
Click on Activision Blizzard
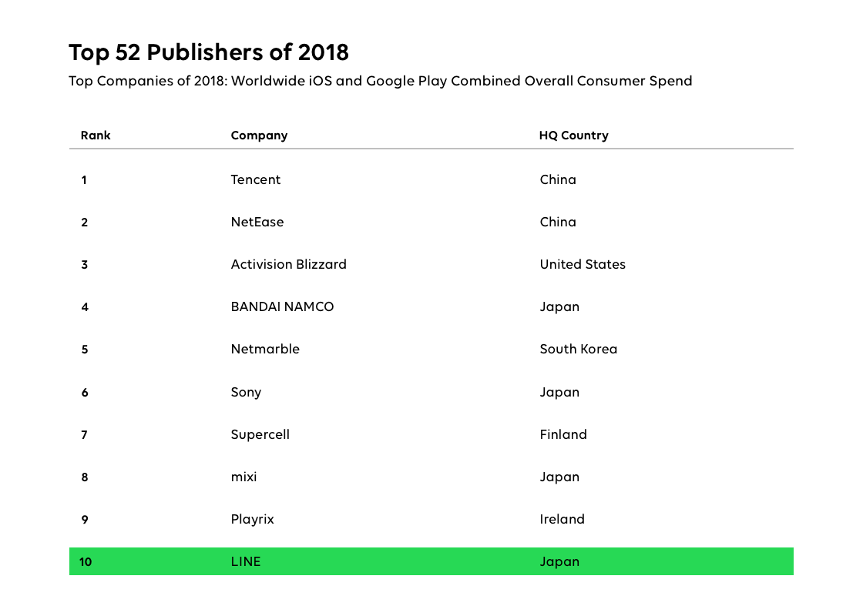coord(288,264)
